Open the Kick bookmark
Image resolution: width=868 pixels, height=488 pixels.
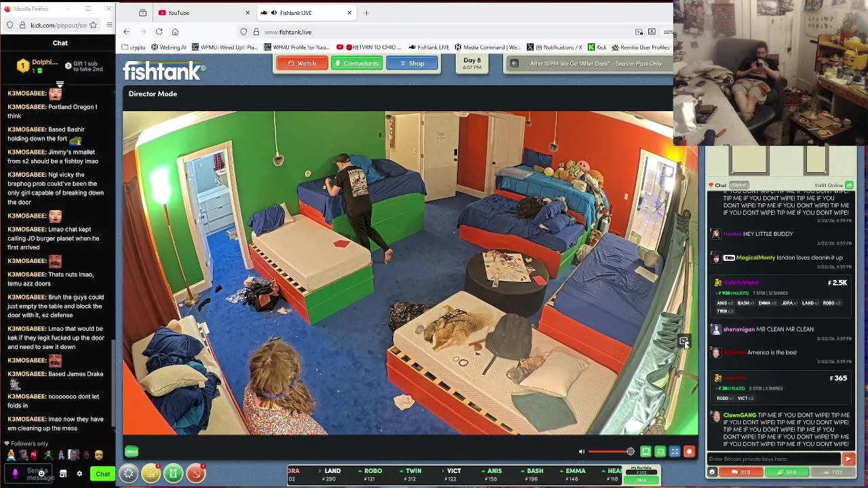click(x=597, y=47)
